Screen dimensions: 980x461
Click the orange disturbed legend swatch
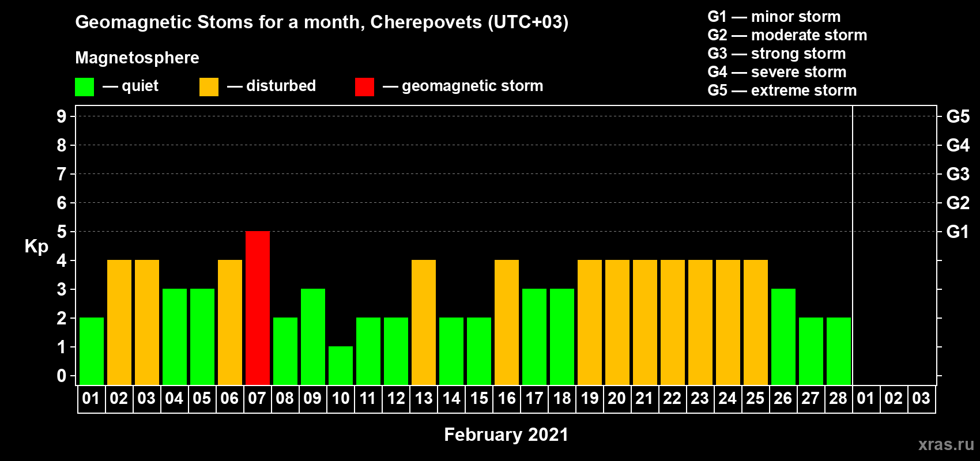(209, 87)
